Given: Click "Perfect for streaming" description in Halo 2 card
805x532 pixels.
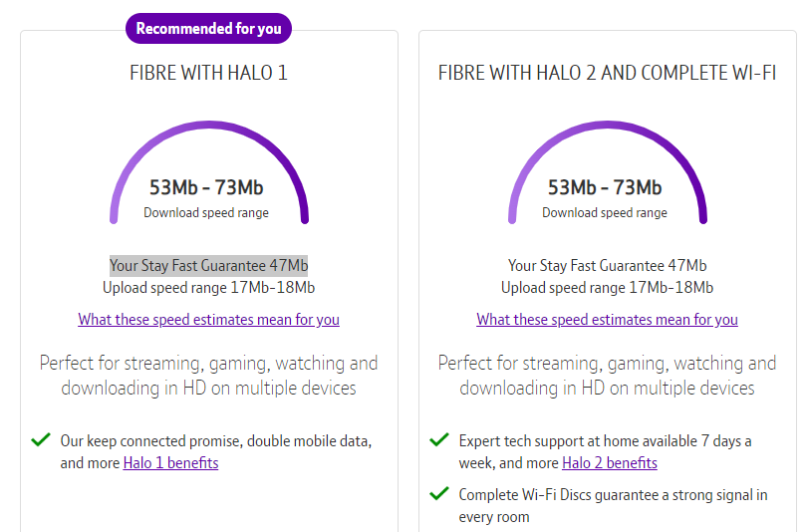Looking at the screenshot, I should 607,376.
